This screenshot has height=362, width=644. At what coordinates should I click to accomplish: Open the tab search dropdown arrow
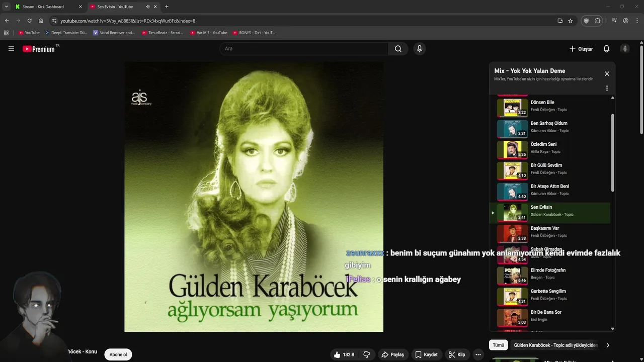(x=6, y=7)
